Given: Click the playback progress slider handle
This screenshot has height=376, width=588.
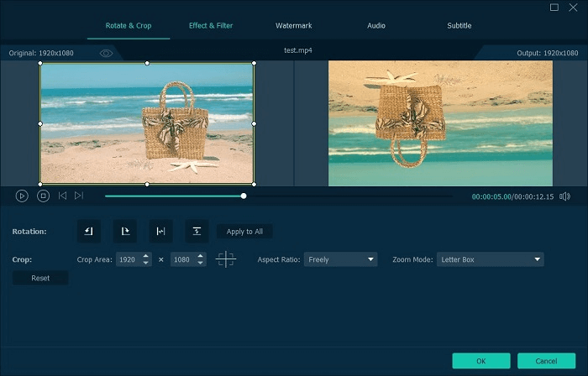Looking at the screenshot, I should pos(244,196).
